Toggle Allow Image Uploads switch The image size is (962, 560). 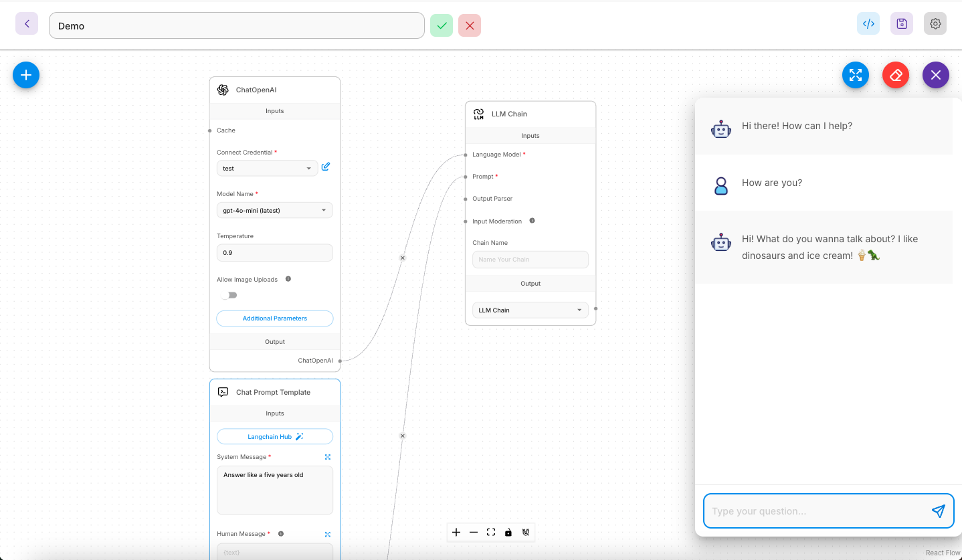[x=229, y=295]
